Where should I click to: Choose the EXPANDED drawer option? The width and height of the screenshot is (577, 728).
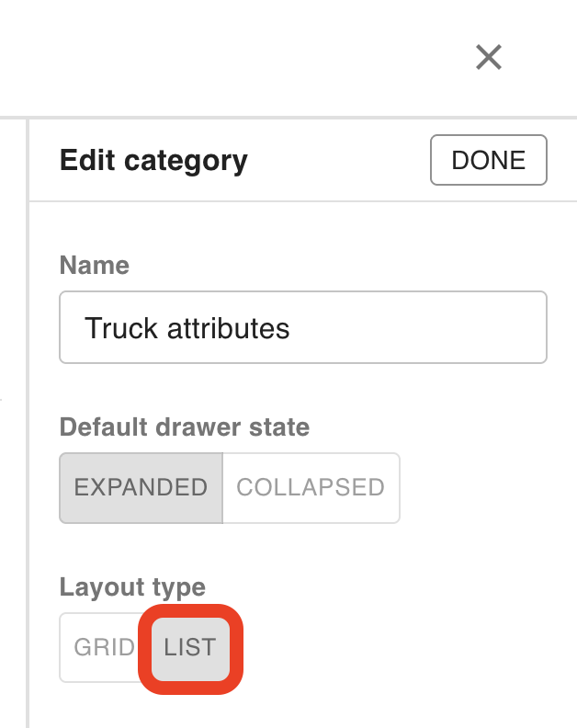[x=141, y=487]
